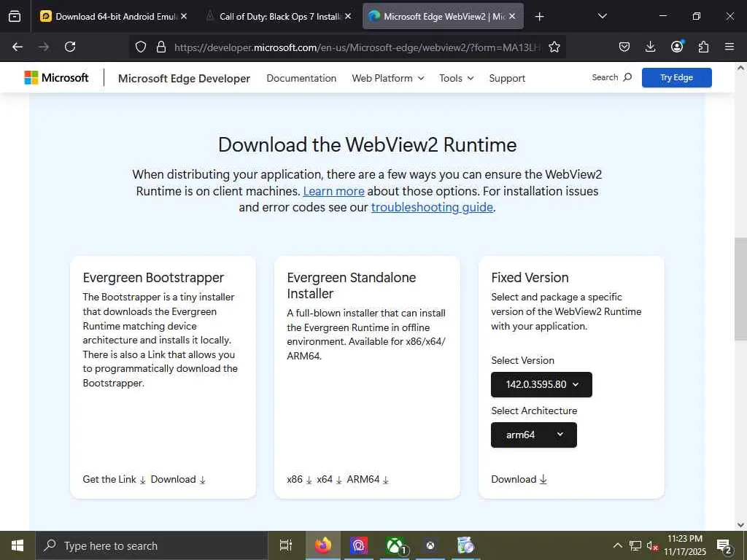Open the Firefox hamburger application menu
This screenshot has width=747, height=560.
729,47
